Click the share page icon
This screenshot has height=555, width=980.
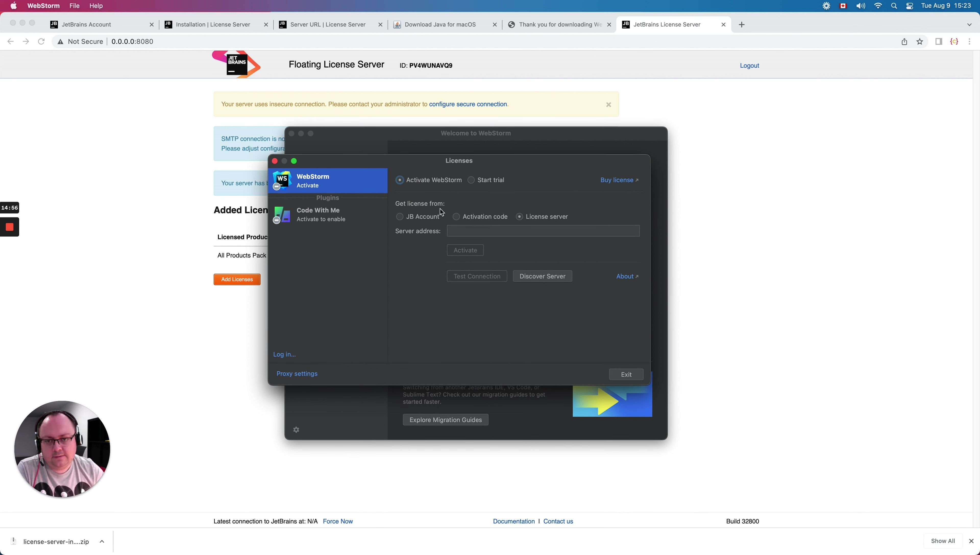tap(904, 42)
